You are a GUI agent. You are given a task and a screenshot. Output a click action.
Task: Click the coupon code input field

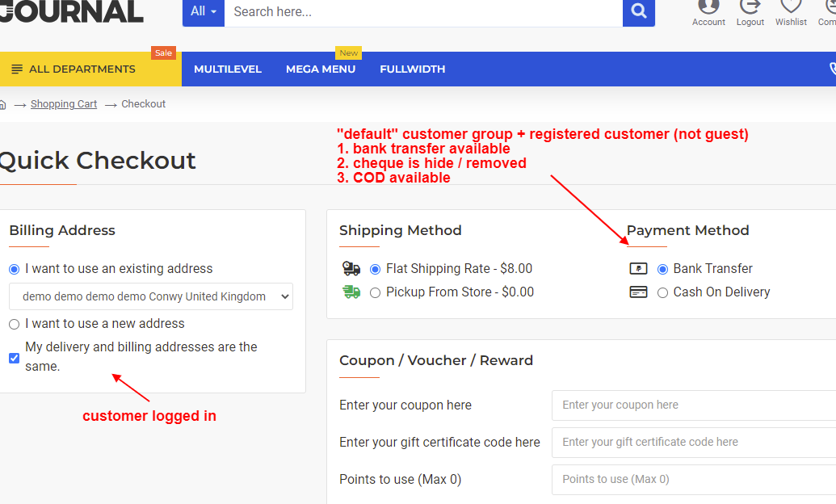694,405
